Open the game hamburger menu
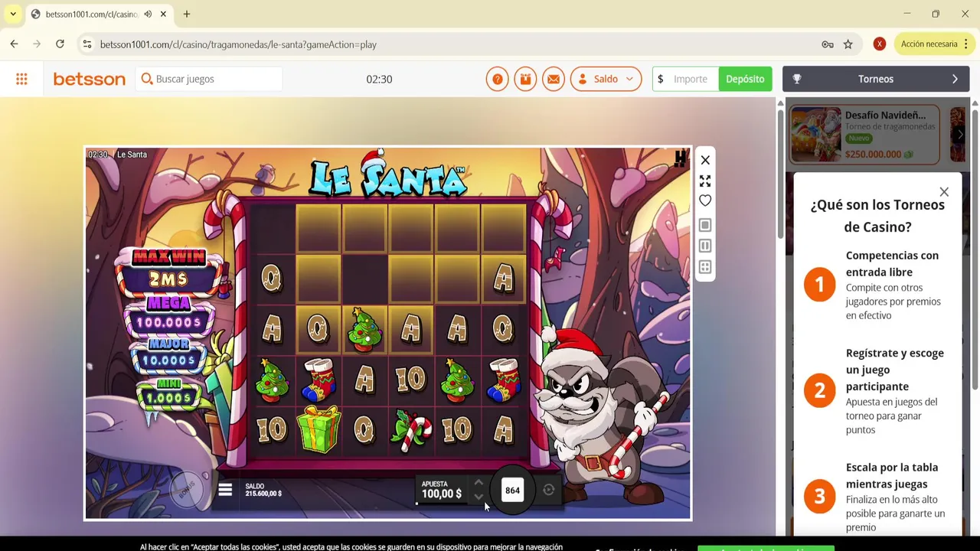 [x=225, y=490]
